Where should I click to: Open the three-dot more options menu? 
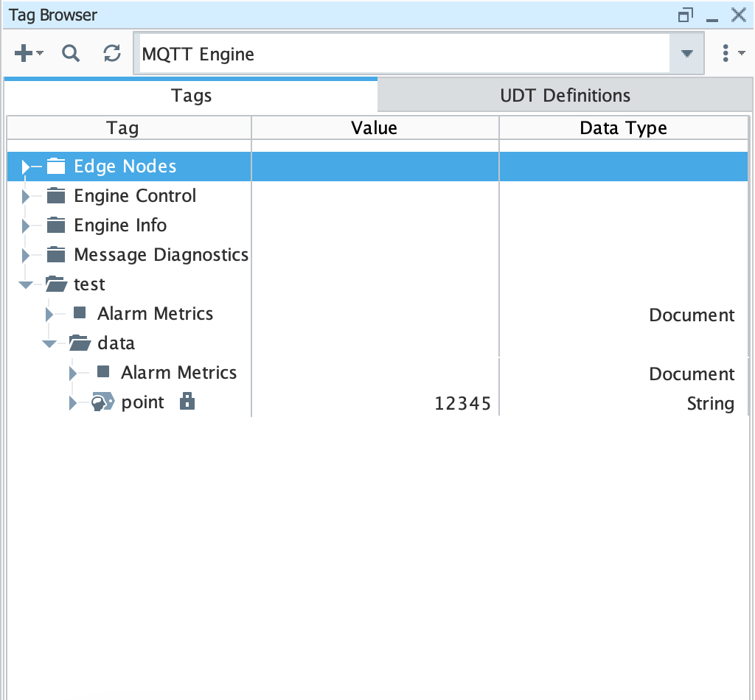point(726,53)
